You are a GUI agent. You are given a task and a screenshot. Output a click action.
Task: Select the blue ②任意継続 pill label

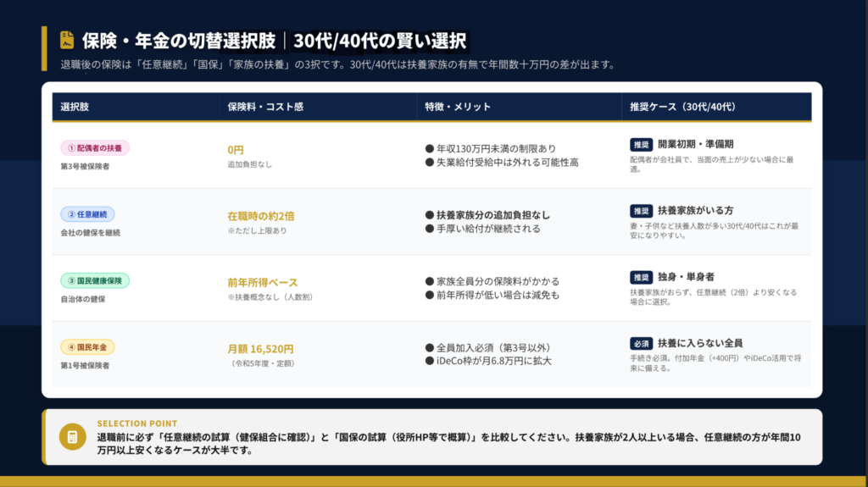87,214
